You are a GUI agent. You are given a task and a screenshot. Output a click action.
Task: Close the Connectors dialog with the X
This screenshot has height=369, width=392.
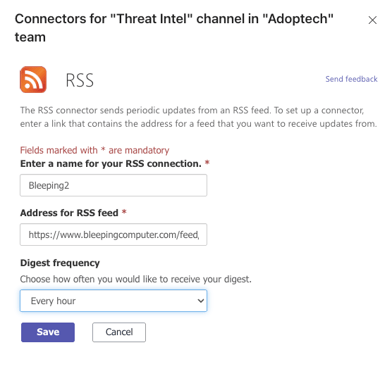[372, 20]
